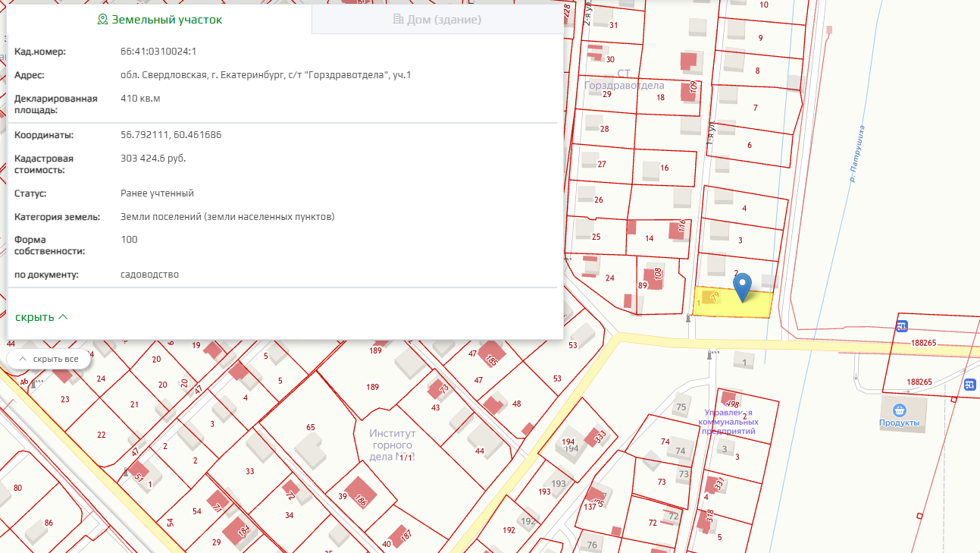Click the Продукты map label
Image resolution: width=980 pixels, height=553 pixels.
[900, 423]
